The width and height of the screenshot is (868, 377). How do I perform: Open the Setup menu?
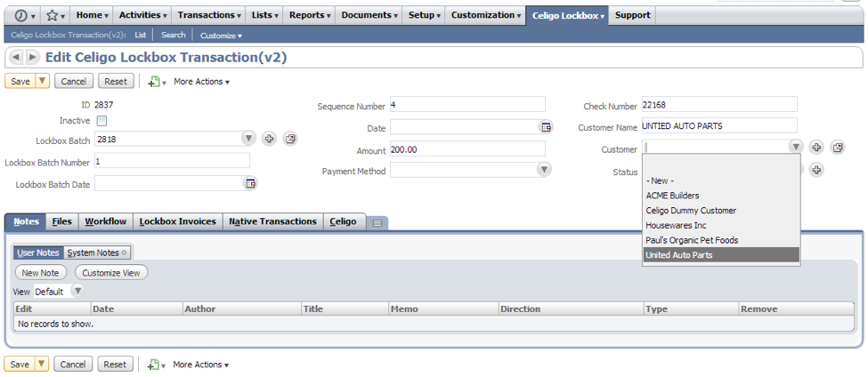(x=425, y=15)
